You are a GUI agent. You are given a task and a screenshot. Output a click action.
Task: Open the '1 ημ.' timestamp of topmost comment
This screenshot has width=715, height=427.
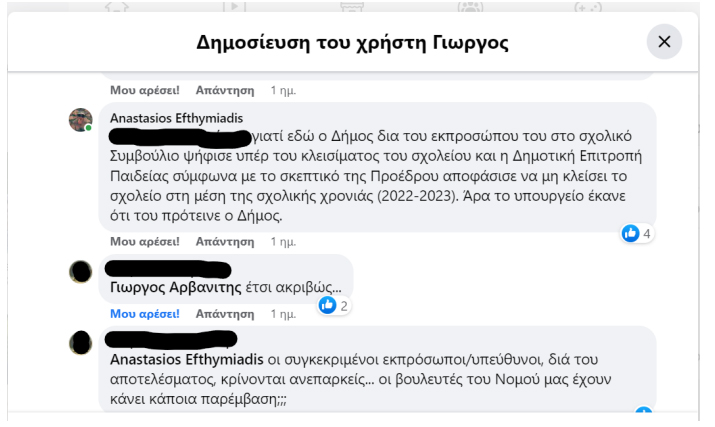tap(283, 90)
